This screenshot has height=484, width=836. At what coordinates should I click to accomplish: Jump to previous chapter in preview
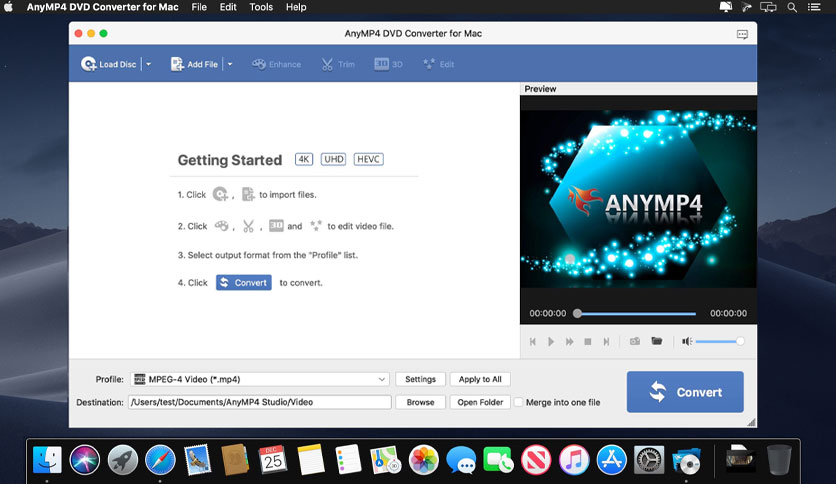[x=533, y=342]
